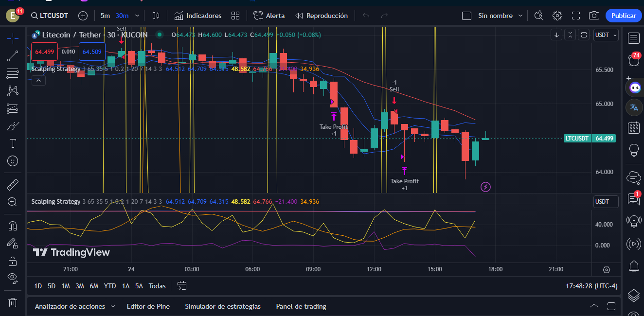Viewport: 644px width, 316px height.
Task: Open chat panel with notification badge
Action: tap(633, 198)
